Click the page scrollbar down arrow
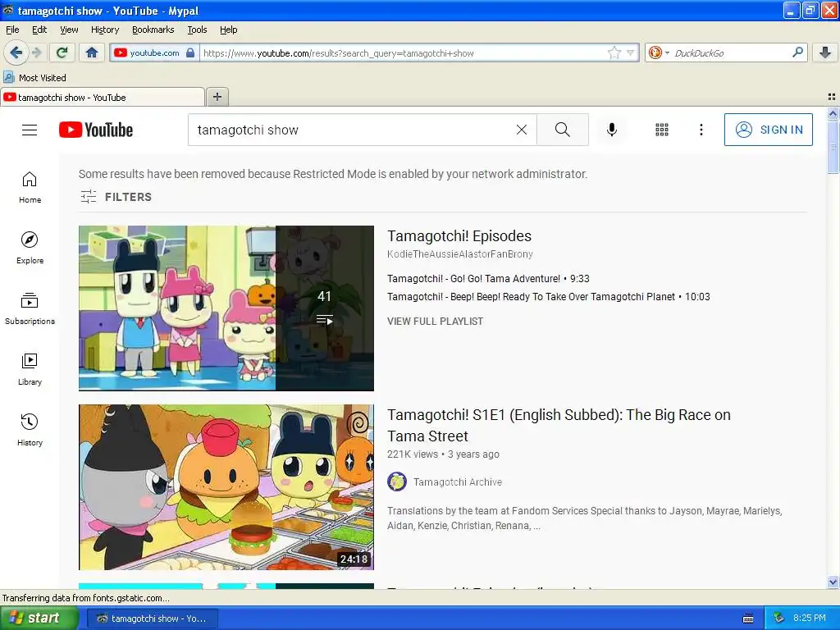Viewport: 840px width, 630px height. tap(833, 582)
